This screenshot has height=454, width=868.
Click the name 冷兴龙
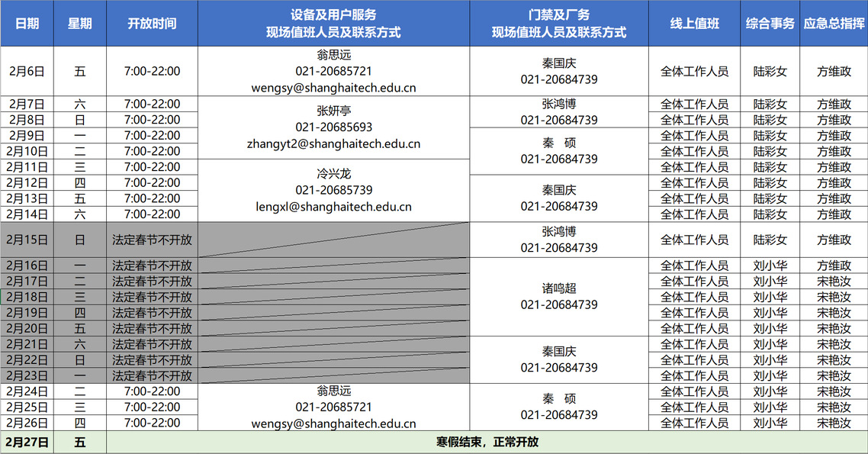333,174
